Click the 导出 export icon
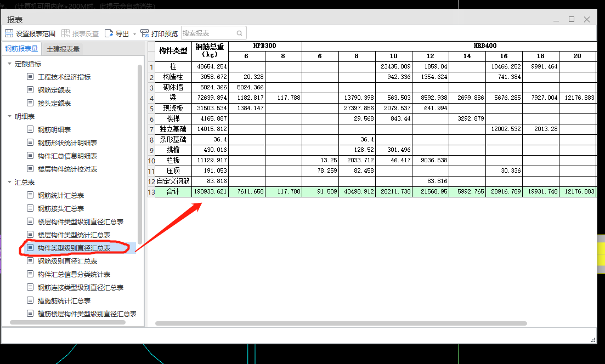Screen dimensions: 605x364 click(109, 33)
